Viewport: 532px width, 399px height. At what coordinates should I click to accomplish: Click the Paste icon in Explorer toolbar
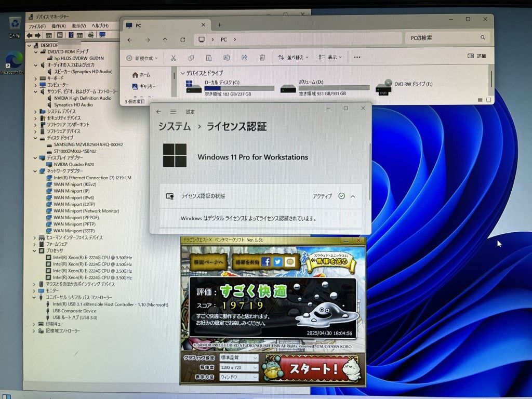pos(209,58)
